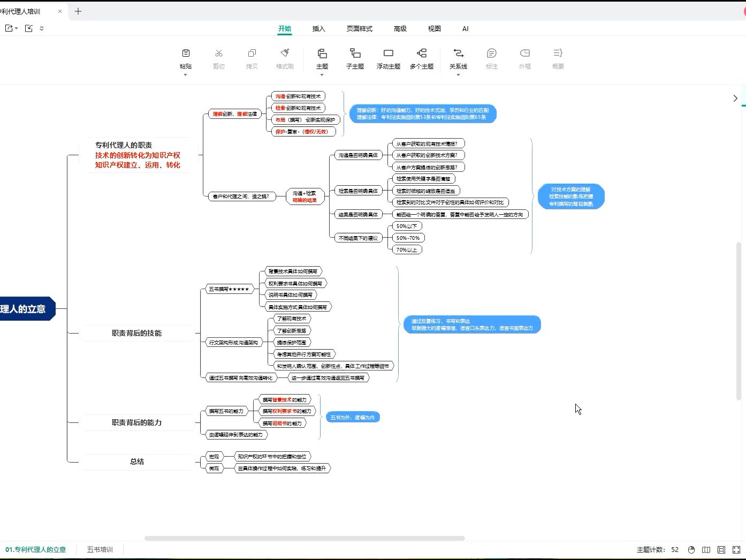
Task: Click the Cut (剪切) scissors icon
Action: (219, 53)
